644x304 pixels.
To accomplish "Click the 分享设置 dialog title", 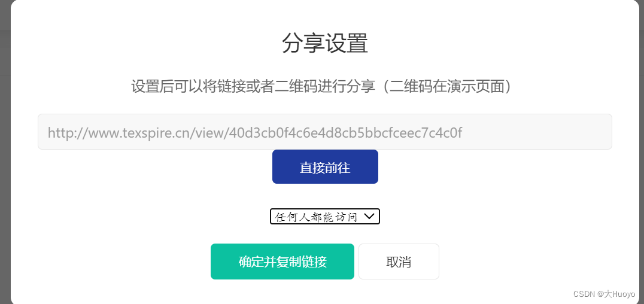I will 325,44.
